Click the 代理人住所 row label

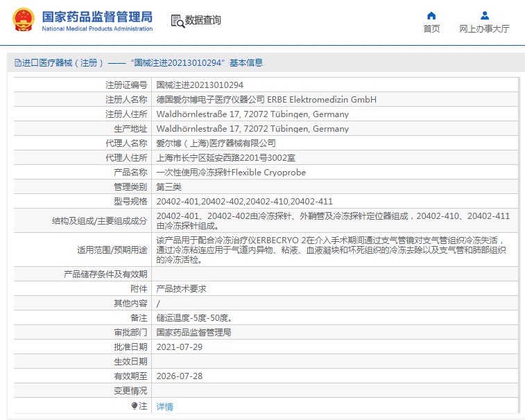(x=126, y=158)
